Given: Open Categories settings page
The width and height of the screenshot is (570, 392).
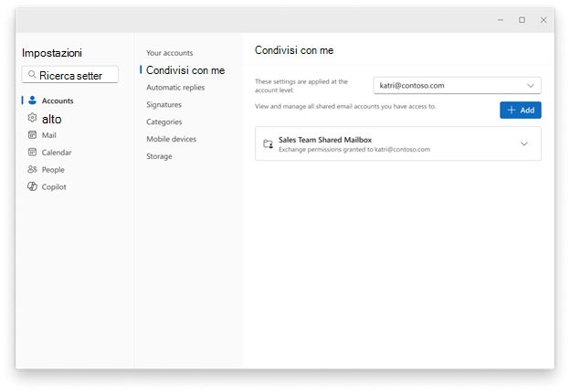Looking at the screenshot, I should point(164,122).
